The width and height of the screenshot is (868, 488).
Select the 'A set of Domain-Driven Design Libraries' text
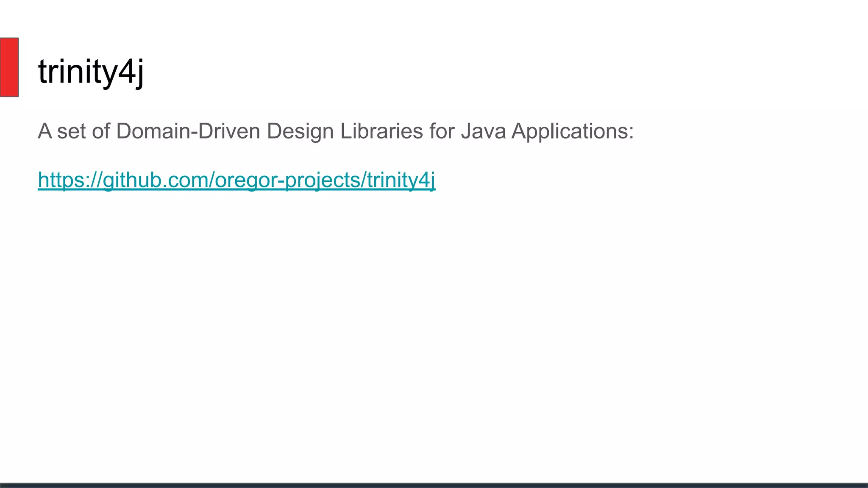tap(230, 131)
